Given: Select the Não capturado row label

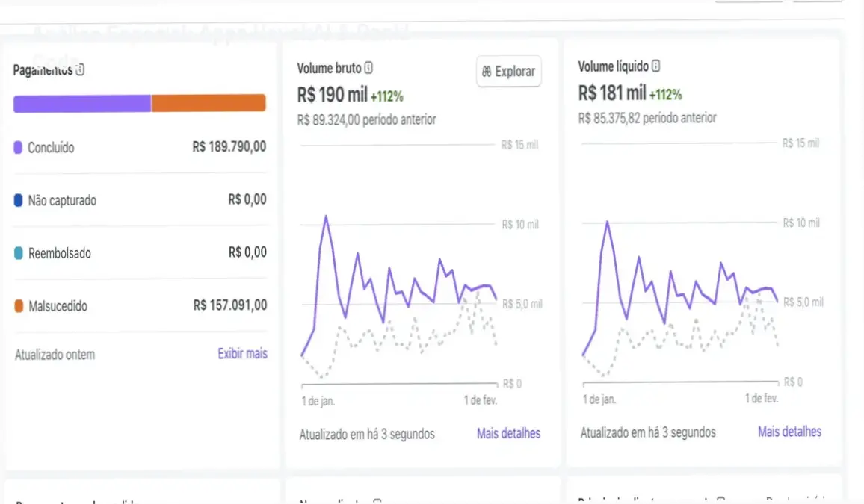Looking at the screenshot, I should [62, 200].
